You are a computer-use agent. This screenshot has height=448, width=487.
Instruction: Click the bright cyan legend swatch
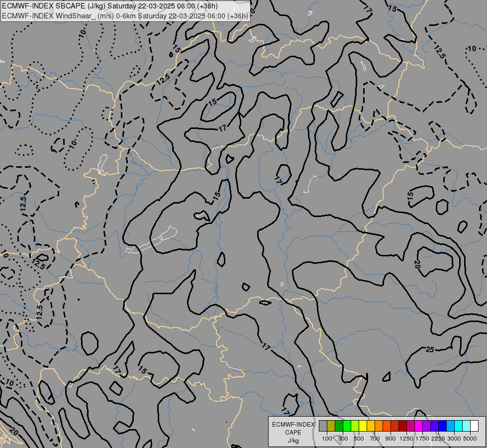pos(459,426)
